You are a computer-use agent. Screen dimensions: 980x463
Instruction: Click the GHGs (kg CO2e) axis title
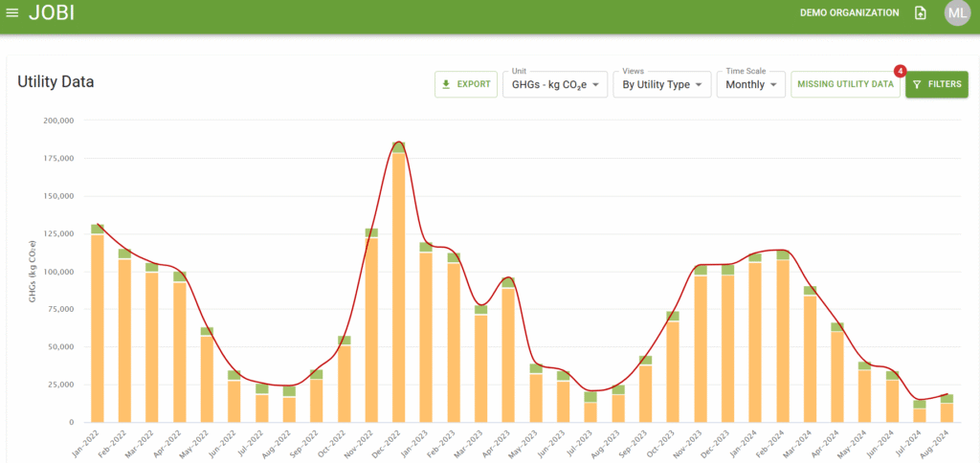click(33, 271)
